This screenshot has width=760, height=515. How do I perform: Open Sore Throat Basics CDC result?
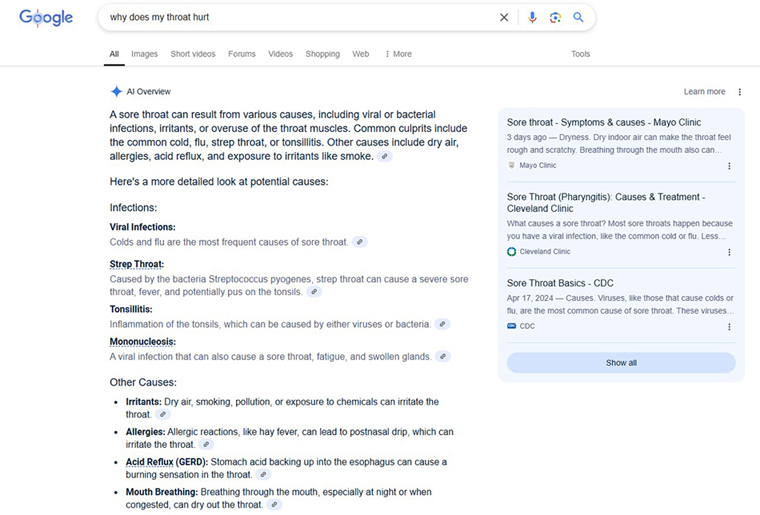(560, 283)
